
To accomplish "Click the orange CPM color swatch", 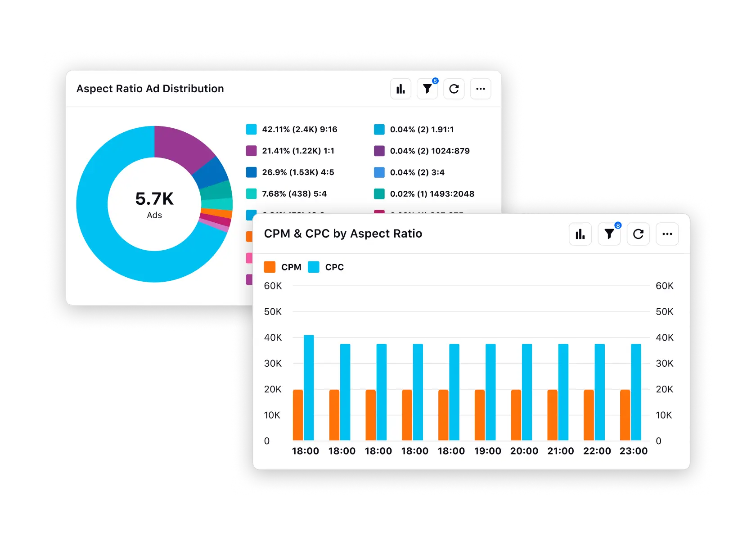I will (270, 267).
